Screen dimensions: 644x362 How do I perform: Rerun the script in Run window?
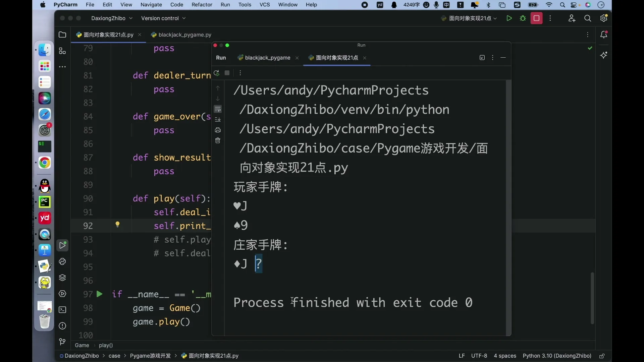coord(217,73)
